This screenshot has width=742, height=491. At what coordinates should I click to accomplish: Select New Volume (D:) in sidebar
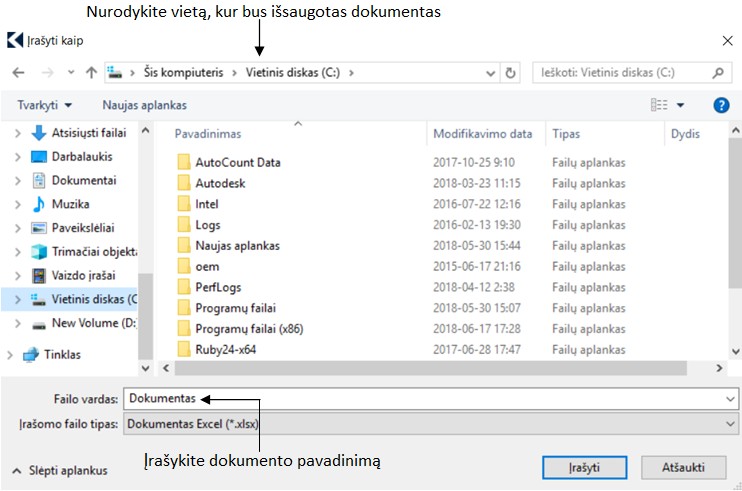[x=94, y=323]
